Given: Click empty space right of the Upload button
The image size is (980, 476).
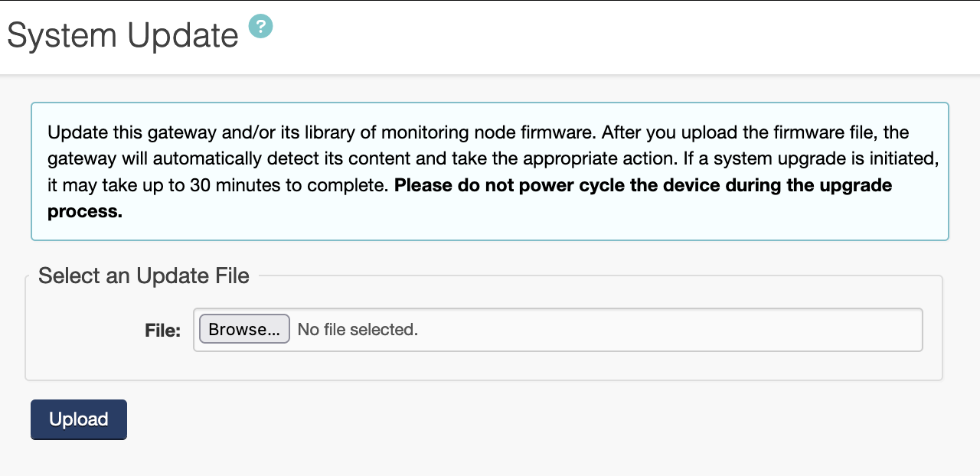Looking at the screenshot, I should 459,419.
